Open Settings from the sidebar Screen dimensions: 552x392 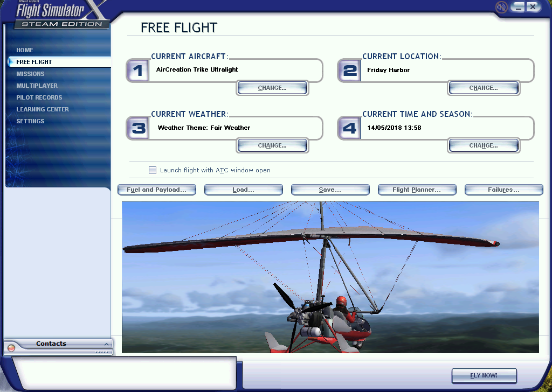click(x=30, y=121)
